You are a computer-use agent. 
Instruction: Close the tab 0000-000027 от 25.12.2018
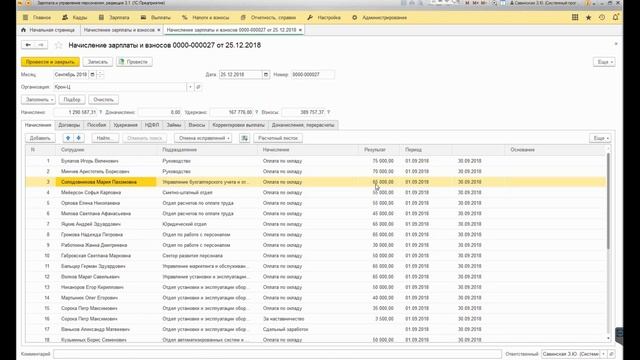click(300, 30)
